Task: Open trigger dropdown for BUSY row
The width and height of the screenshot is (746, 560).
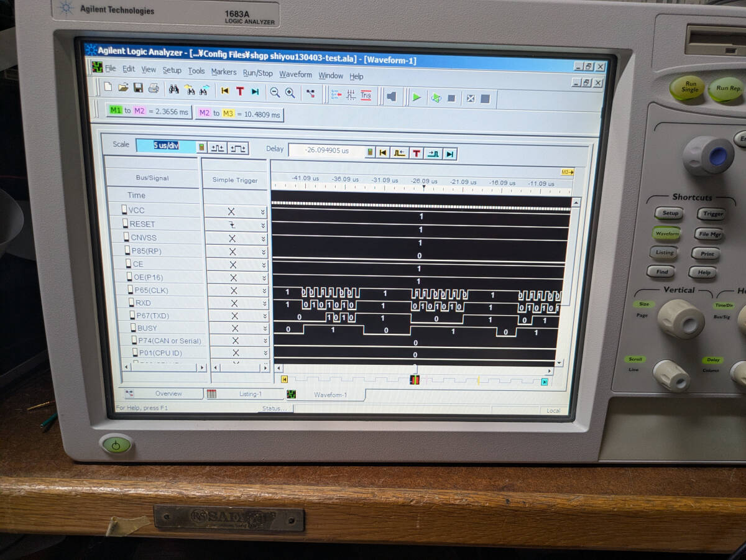Action: [x=264, y=328]
